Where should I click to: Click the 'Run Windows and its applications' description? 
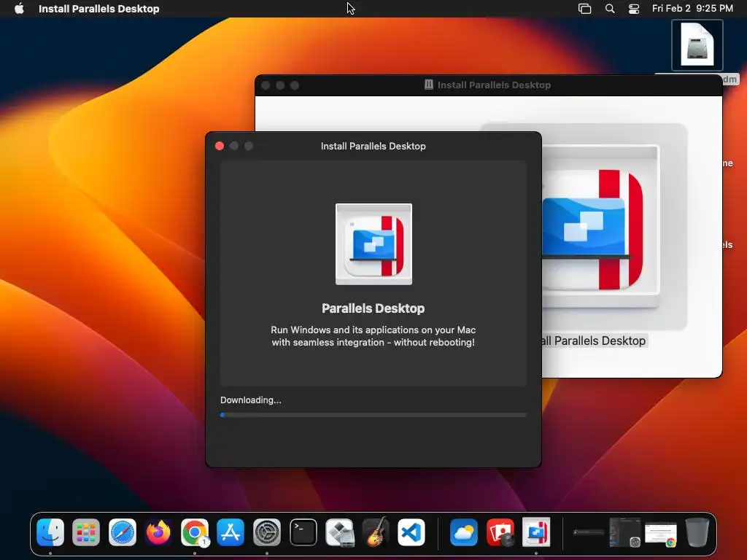pos(373,335)
